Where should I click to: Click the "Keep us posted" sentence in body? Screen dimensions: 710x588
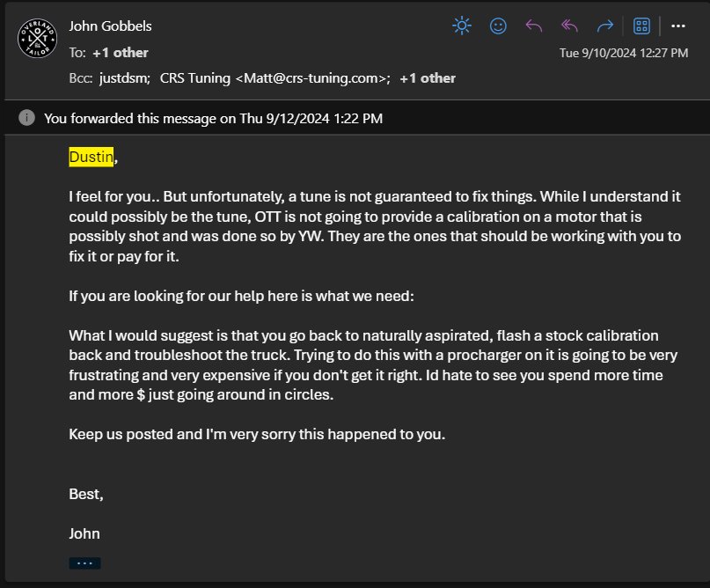click(x=257, y=434)
